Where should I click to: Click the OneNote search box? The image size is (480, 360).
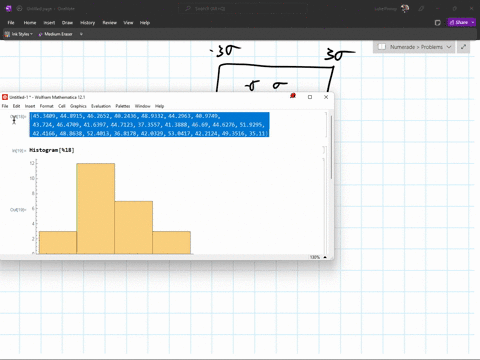(243, 9)
